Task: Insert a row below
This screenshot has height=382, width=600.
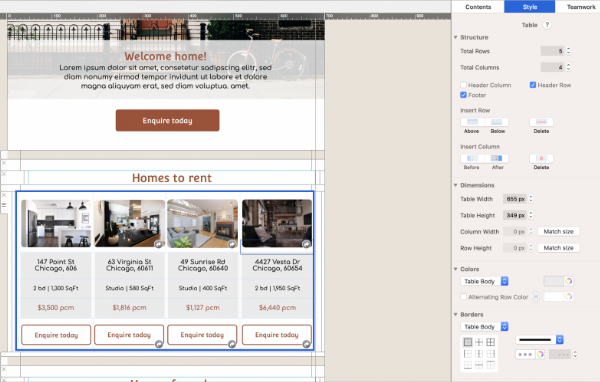Action: click(496, 122)
